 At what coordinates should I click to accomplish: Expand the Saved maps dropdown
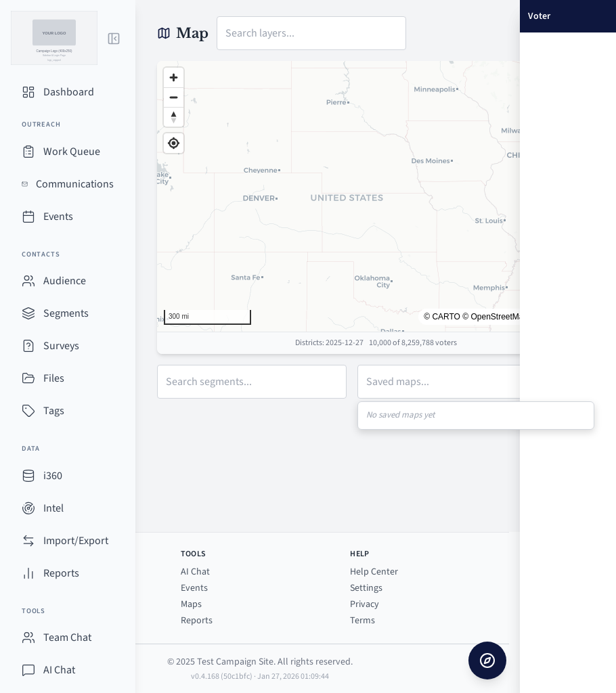440,382
